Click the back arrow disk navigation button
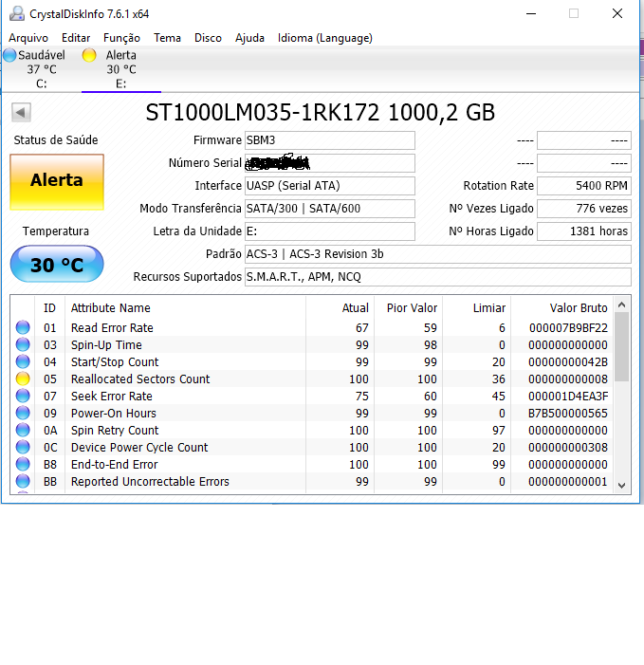644x665 pixels. tap(21, 113)
